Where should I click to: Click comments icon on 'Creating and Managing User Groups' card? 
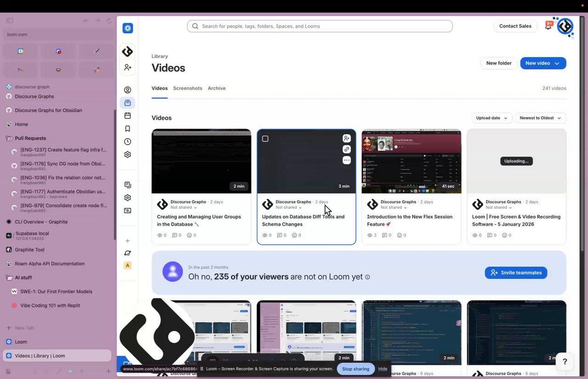pos(175,235)
